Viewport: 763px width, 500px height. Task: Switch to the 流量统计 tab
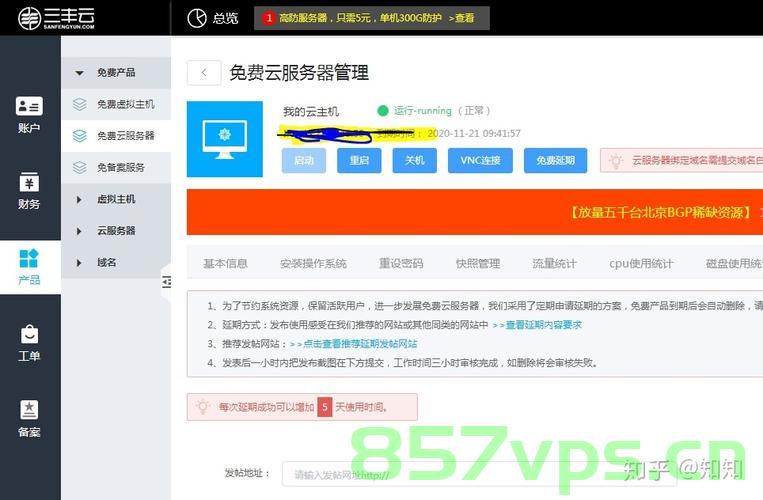[x=554, y=264]
